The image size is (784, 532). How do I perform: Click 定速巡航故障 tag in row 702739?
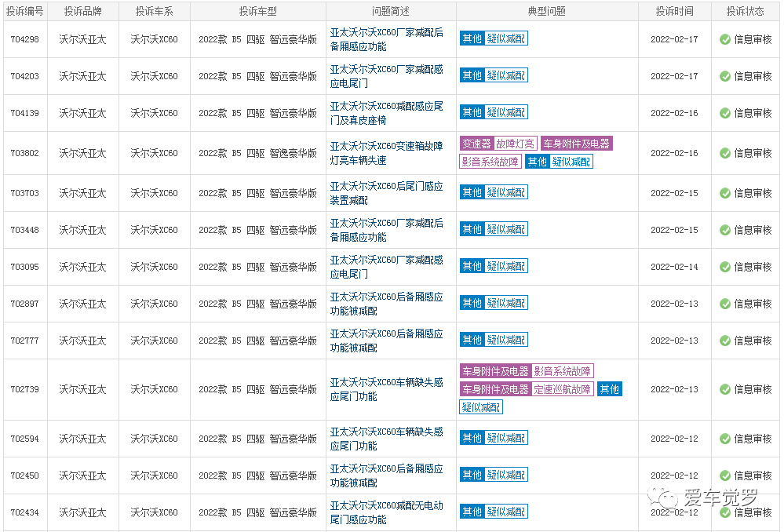tap(562, 389)
